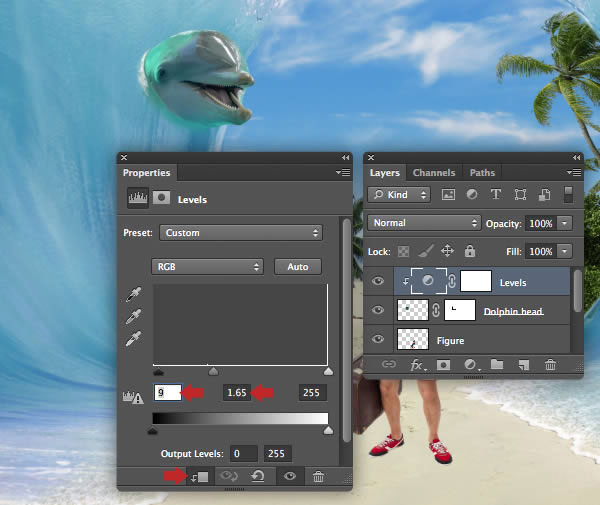Select the Figure layer thumbnail

[413, 339]
